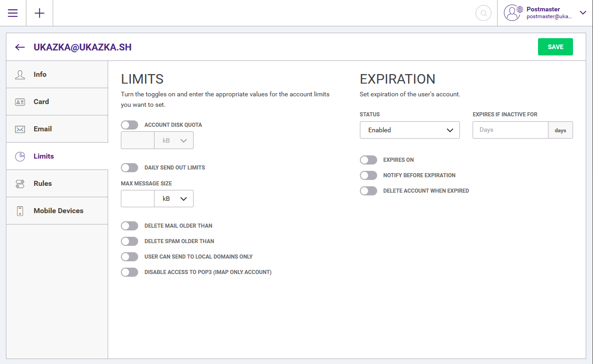Image resolution: width=593 pixels, height=364 pixels.
Task: Click the Expires If Inactive Days field
Action: click(510, 130)
